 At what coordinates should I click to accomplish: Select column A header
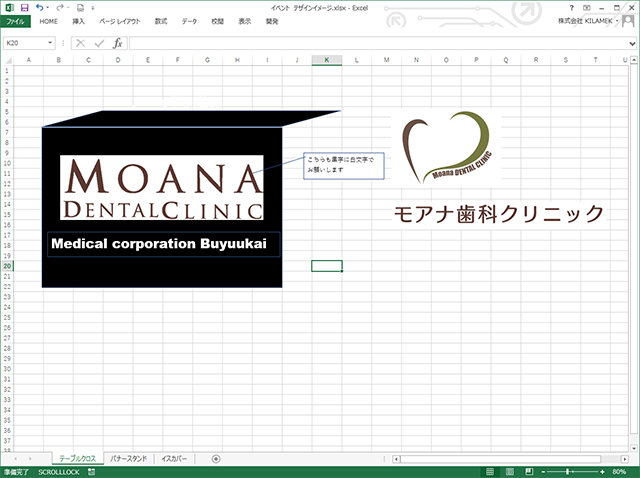click(x=29, y=60)
